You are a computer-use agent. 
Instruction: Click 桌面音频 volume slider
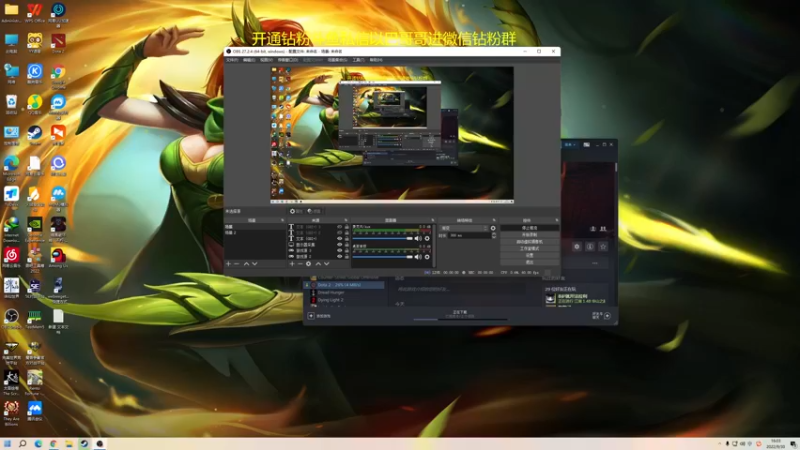pos(383,257)
